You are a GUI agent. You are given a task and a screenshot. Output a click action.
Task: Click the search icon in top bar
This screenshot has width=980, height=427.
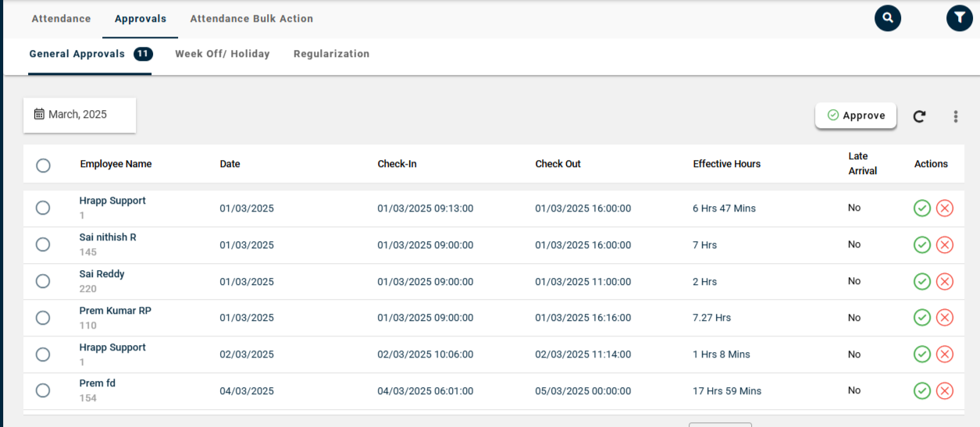point(887,18)
